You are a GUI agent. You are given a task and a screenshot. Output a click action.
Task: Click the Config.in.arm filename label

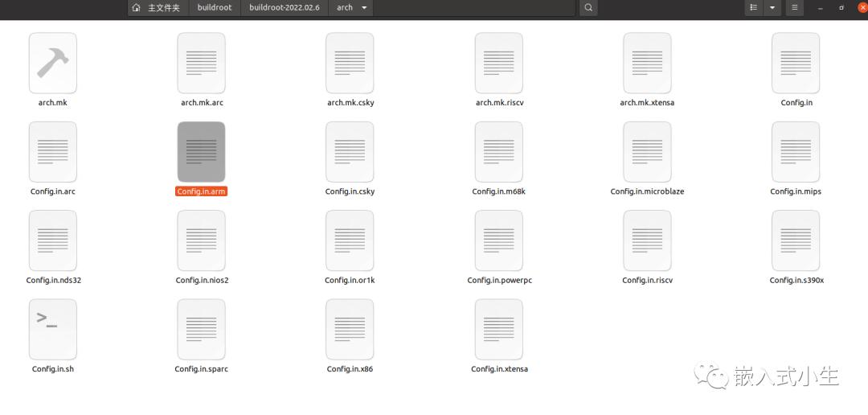202,191
